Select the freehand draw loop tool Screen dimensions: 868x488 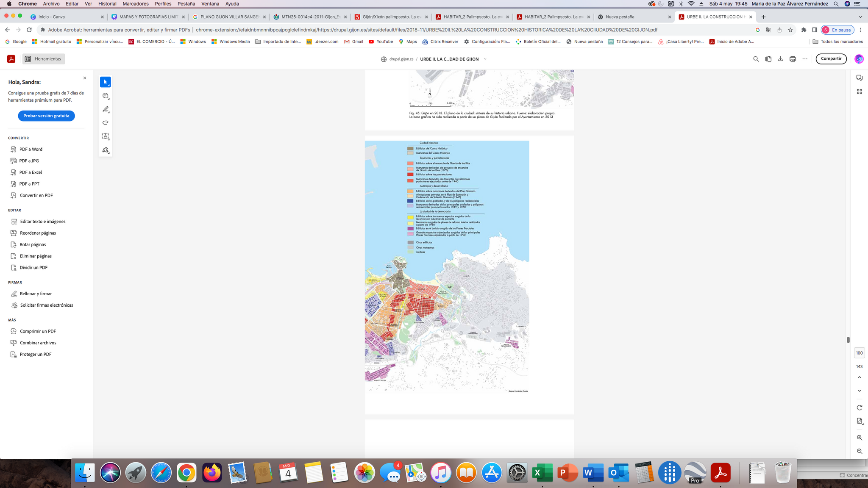coord(106,123)
